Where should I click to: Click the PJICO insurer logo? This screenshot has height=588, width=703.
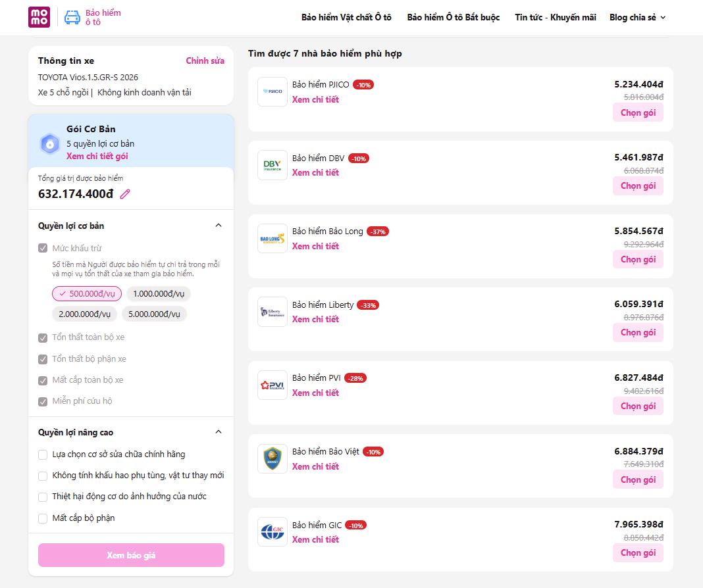[272, 91]
